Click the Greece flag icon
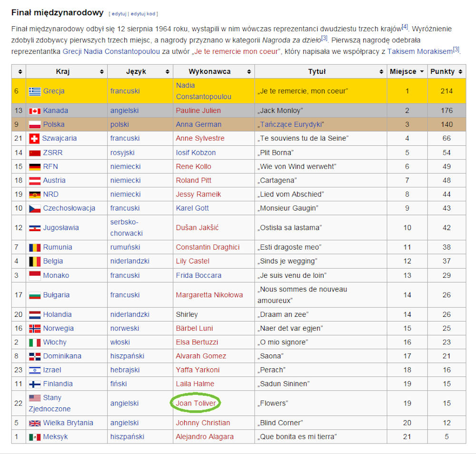This screenshot has width=476, height=454. coord(35,91)
